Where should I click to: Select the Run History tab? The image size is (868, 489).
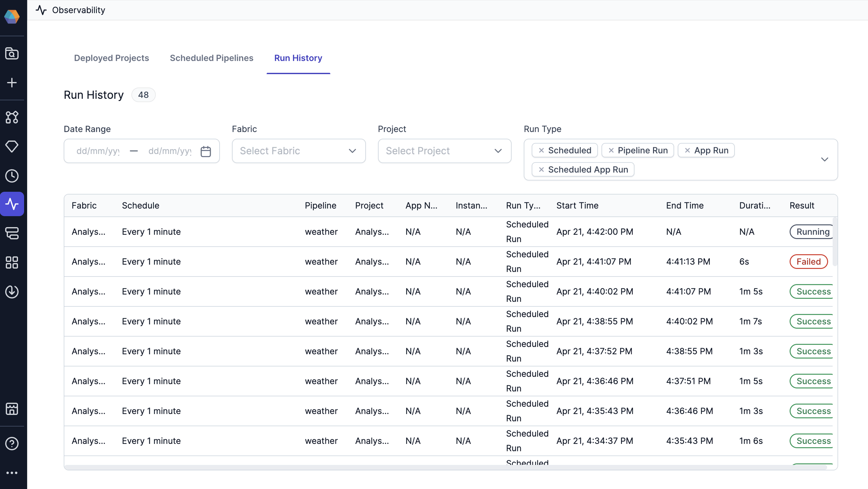[298, 58]
